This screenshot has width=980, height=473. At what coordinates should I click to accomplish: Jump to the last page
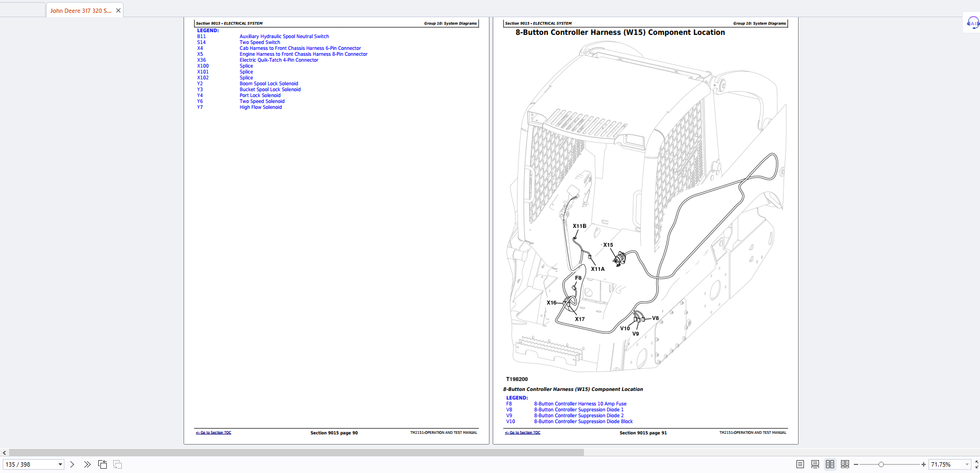[87, 464]
